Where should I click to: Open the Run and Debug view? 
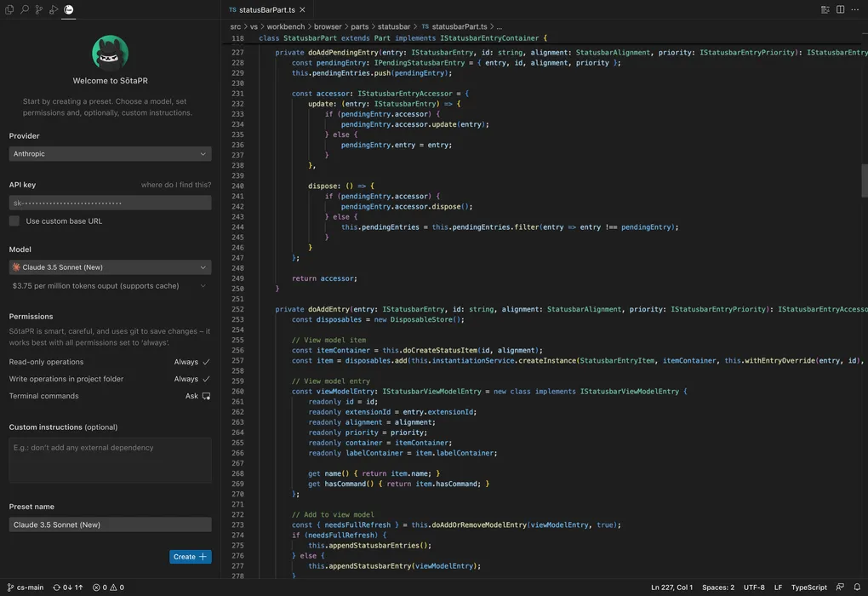coord(54,8)
